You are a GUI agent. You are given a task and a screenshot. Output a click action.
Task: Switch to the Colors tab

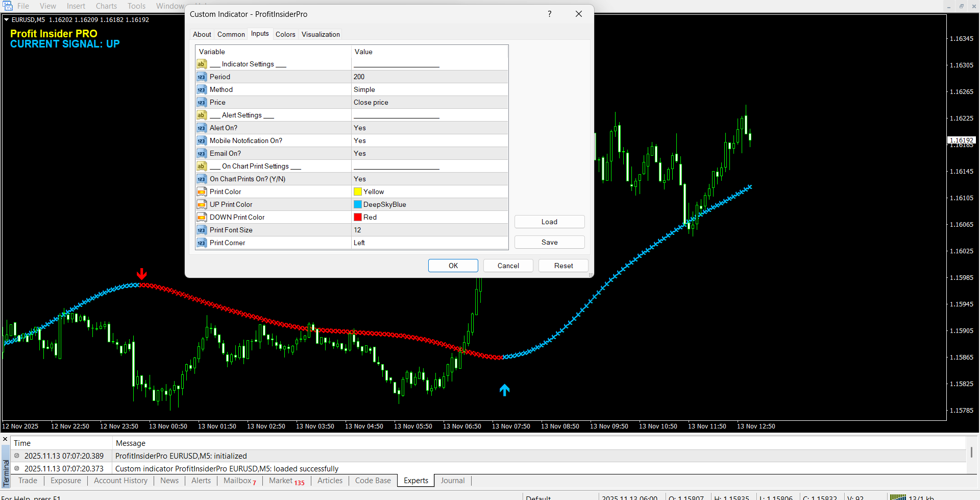[285, 34]
